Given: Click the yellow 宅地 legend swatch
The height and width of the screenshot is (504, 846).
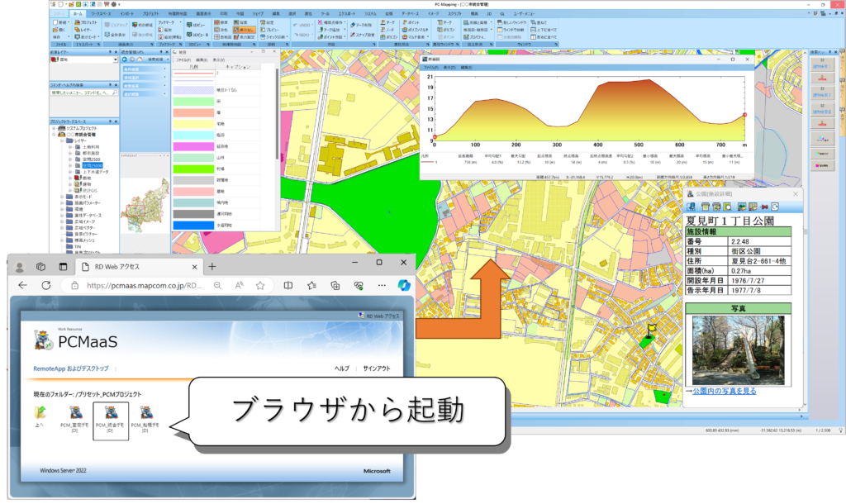Looking at the screenshot, I should click(x=193, y=124).
